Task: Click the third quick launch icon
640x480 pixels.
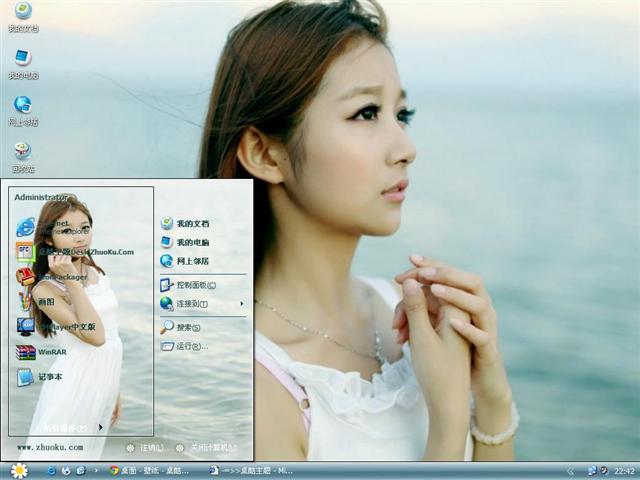Action: [81, 471]
